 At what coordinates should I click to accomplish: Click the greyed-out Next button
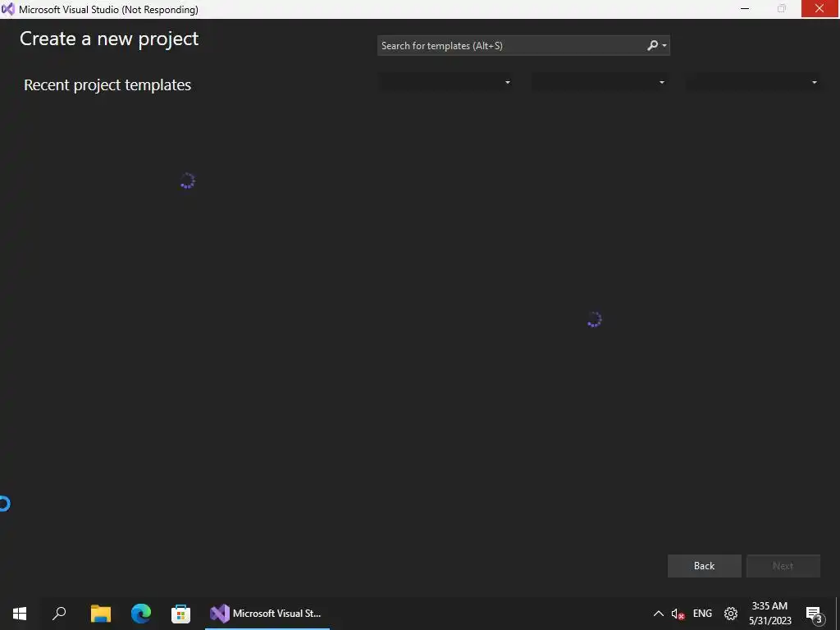click(783, 566)
